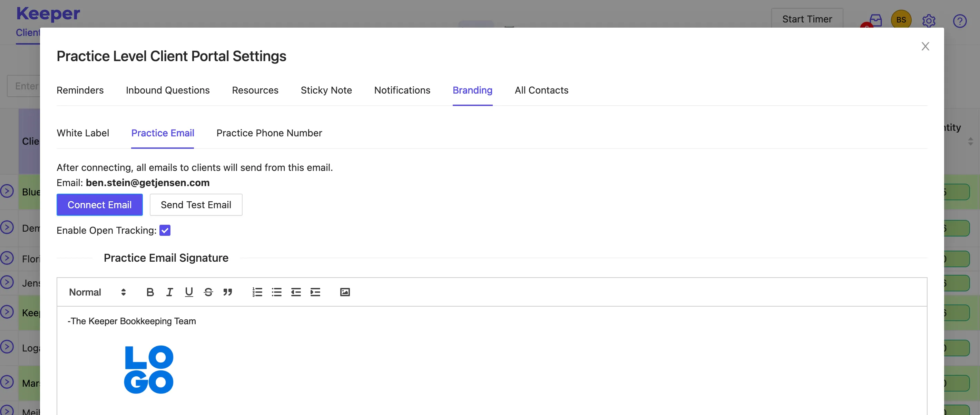Switch to the Inbound Questions tab
The image size is (980, 415).
[168, 90]
